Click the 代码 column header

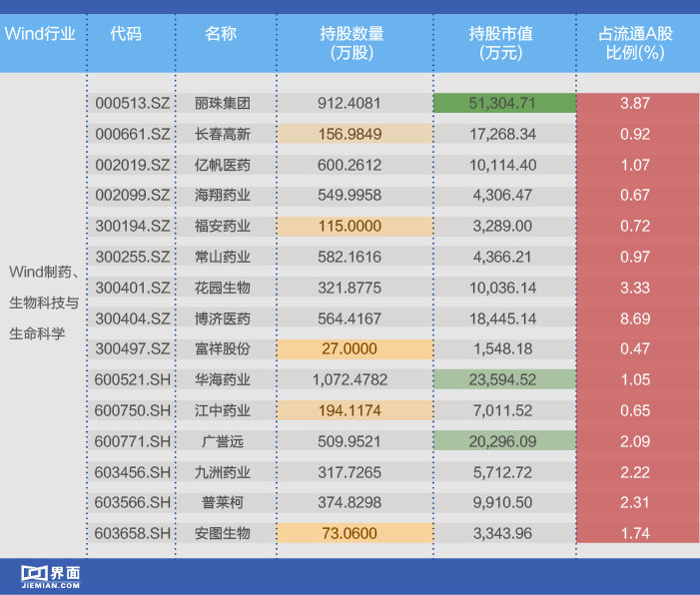point(126,34)
